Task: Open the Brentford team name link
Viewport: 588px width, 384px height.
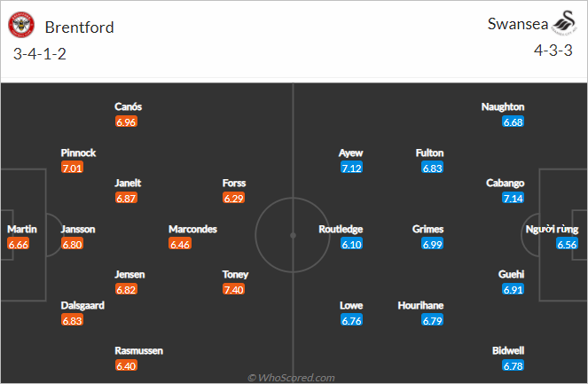Action: [80, 27]
